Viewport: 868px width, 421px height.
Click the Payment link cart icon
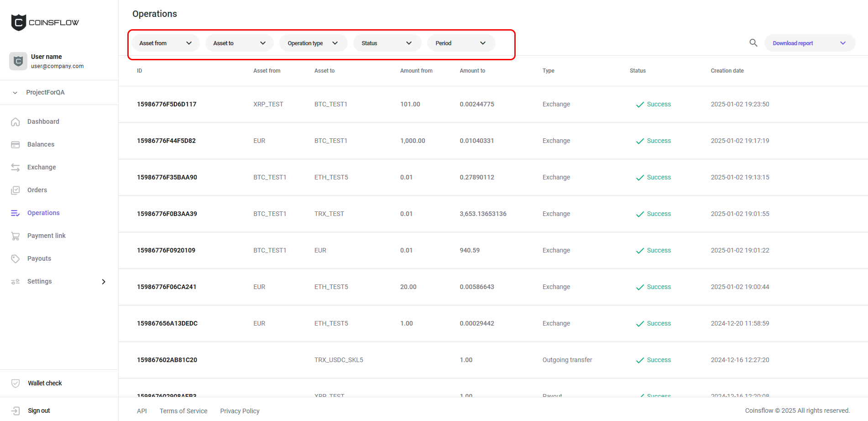tap(16, 236)
